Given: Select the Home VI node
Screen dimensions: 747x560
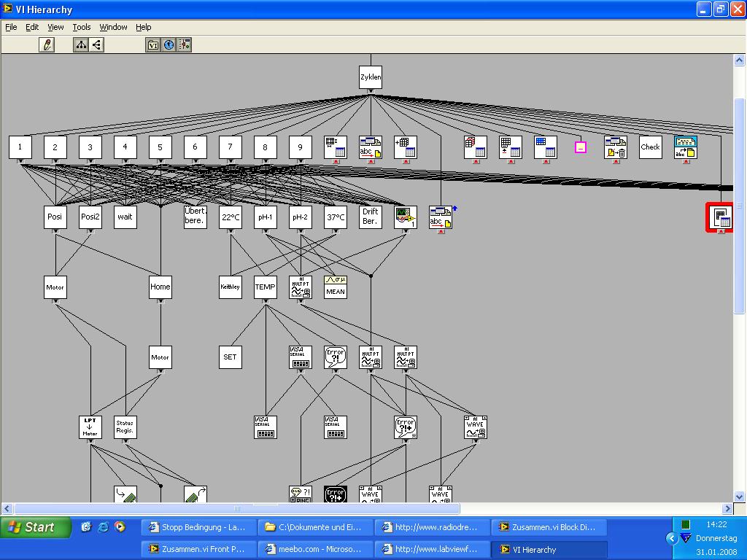Looking at the screenshot, I should pos(160,287).
